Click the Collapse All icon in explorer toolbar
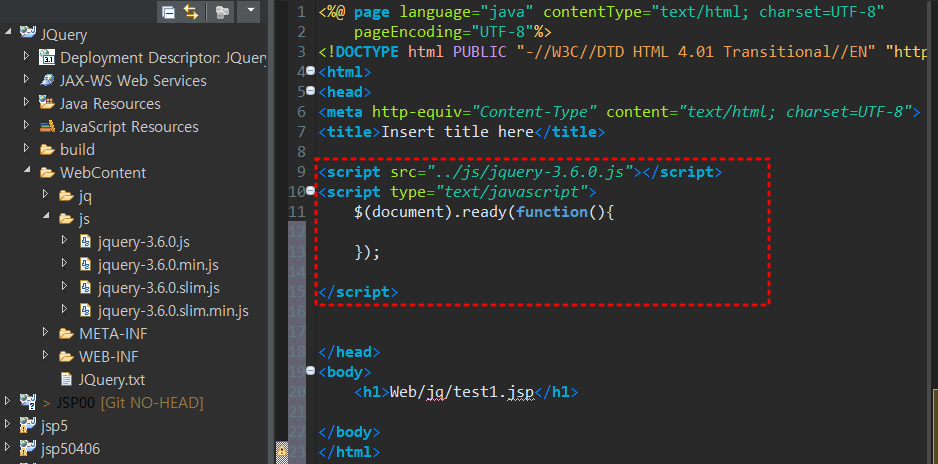Screen dimensions: 938x464 [169, 12]
